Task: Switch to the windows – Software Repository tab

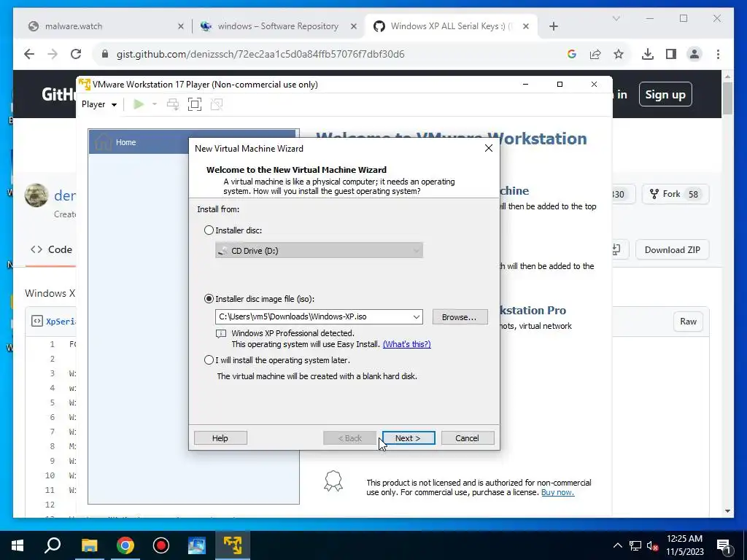Action: [x=278, y=26]
